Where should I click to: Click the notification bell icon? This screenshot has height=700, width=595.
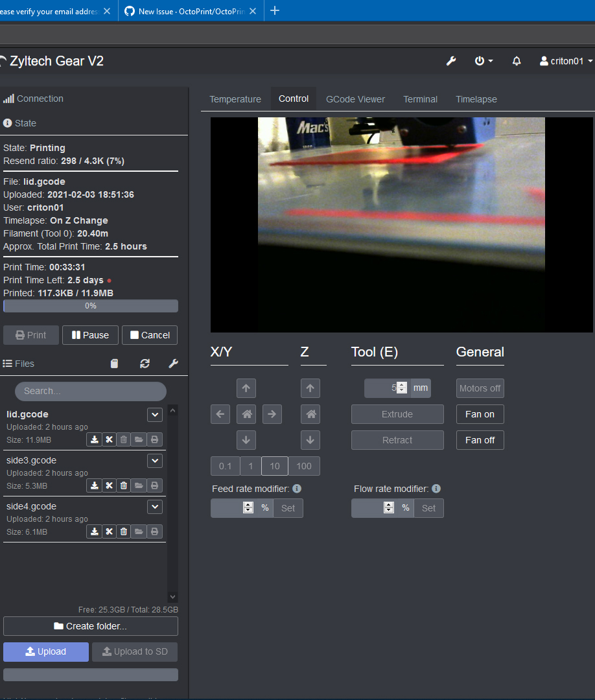[x=517, y=61]
